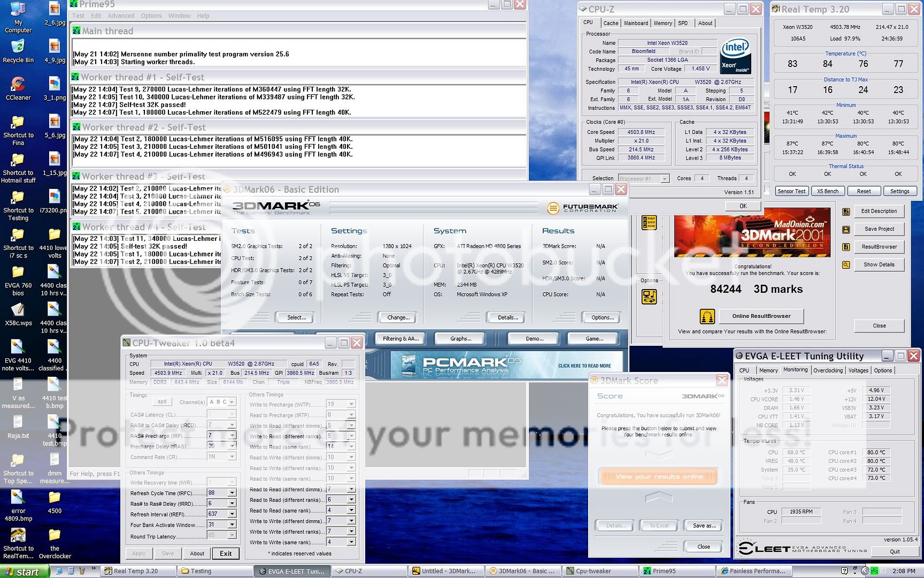The height and width of the screenshot is (578, 924).
Task: Click the 3DMark2001 Options computer icon
Action: [649, 296]
